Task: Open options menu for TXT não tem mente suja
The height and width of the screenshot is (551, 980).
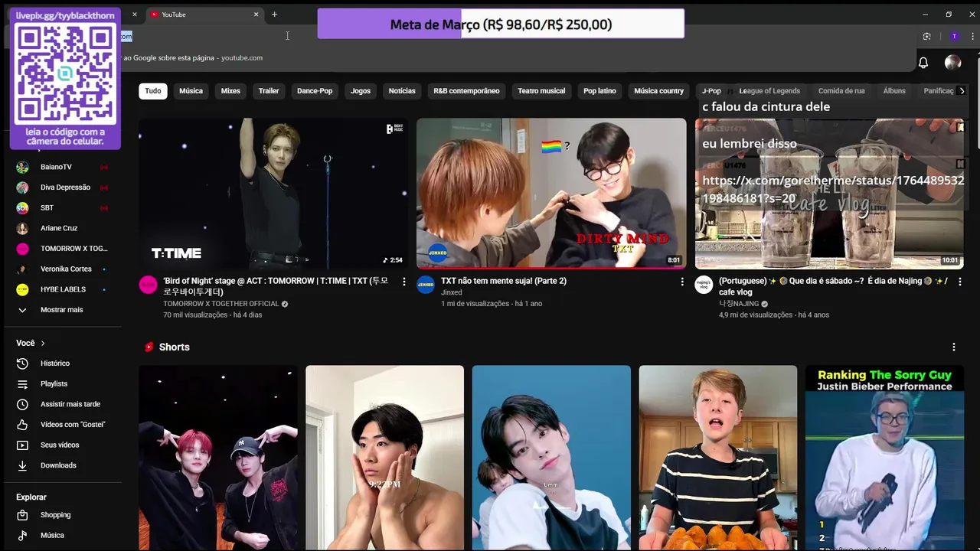Action: pyautogui.click(x=682, y=282)
